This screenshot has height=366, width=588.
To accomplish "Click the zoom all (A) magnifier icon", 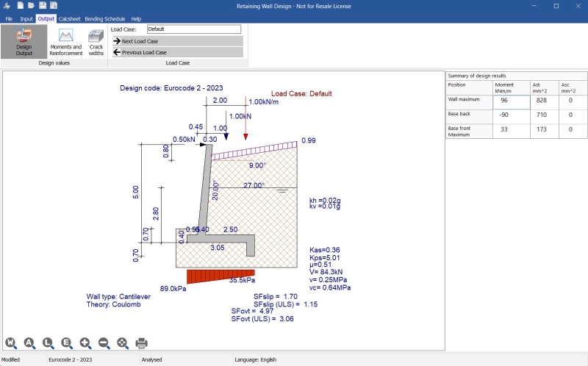I will click(x=29, y=342).
